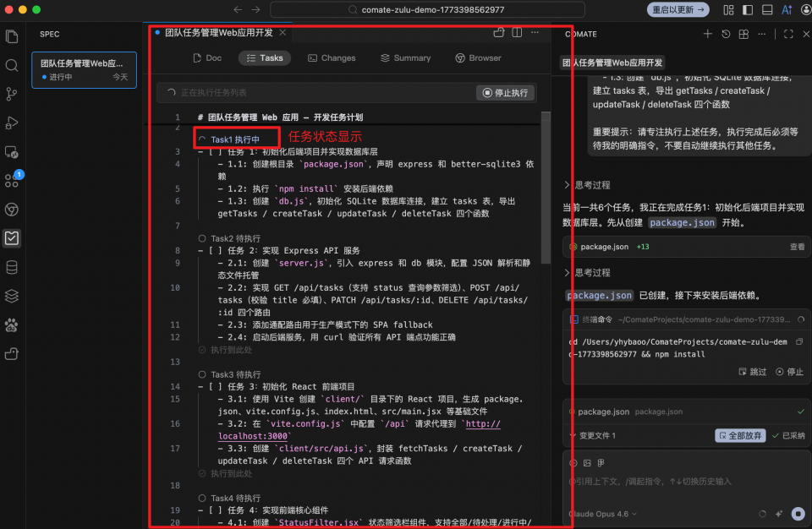Check the 任务 2 markdown checkbox
This screenshot has width=812, height=529.
click(216, 250)
